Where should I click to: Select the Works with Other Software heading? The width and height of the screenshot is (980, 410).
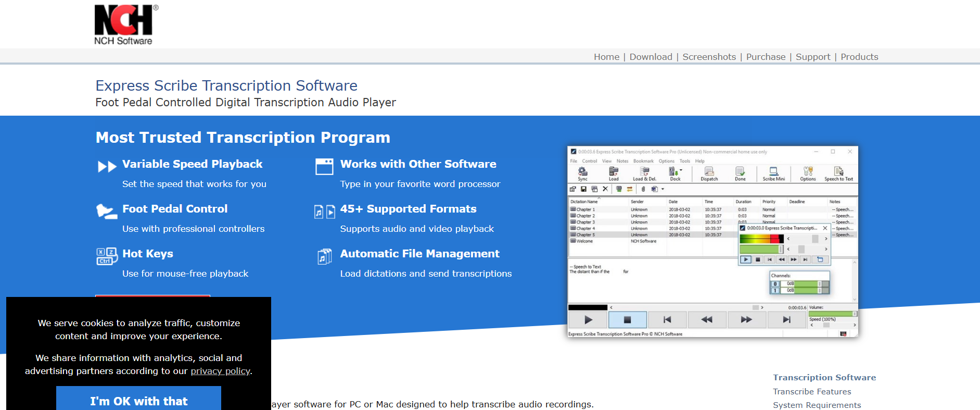tap(418, 164)
